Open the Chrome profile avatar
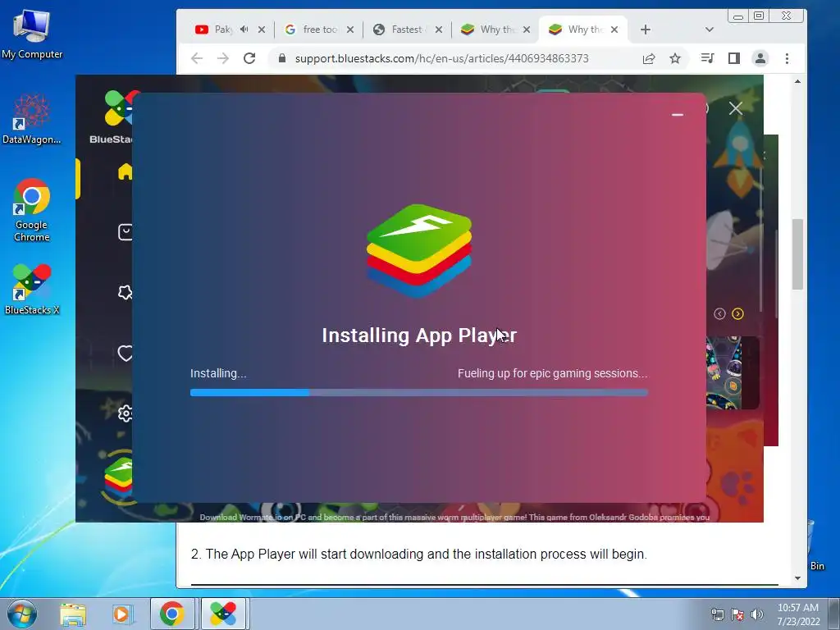 coord(760,58)
